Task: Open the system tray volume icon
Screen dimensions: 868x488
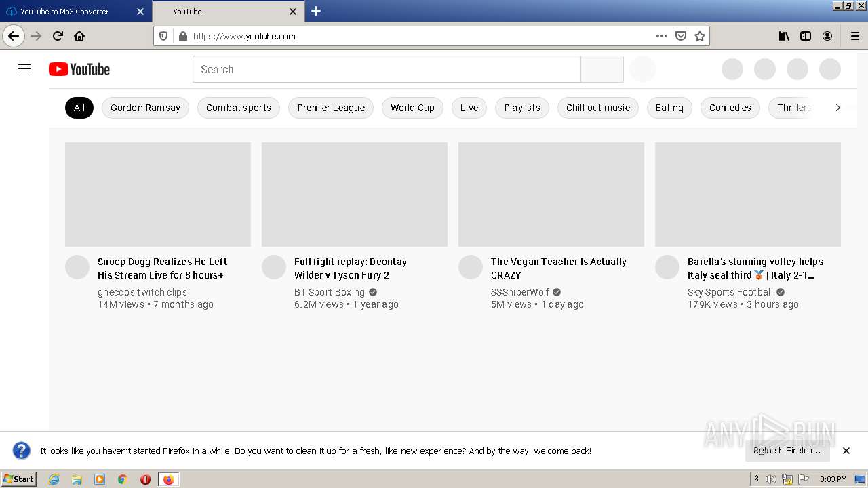Action: coord(771,479)
